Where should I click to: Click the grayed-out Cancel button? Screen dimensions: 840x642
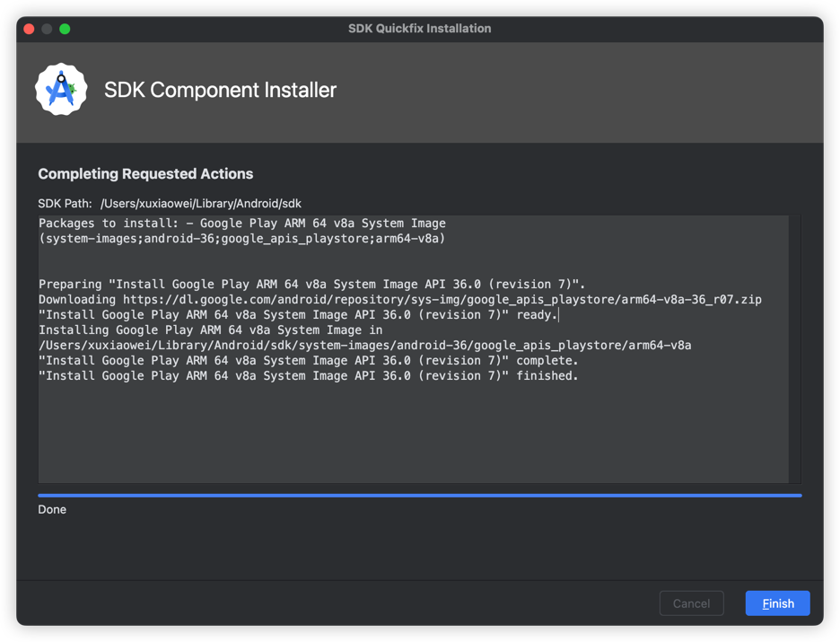(x=691, y=603)
